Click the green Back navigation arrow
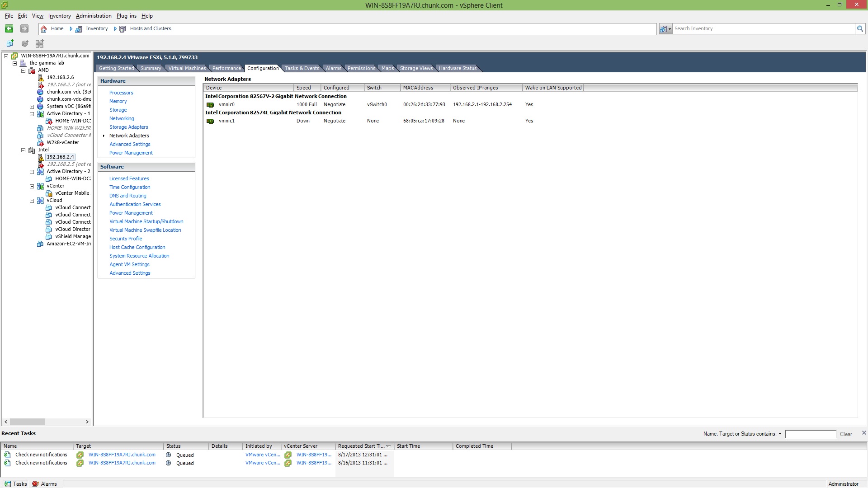868x488 pixels. tap(9, 28)
